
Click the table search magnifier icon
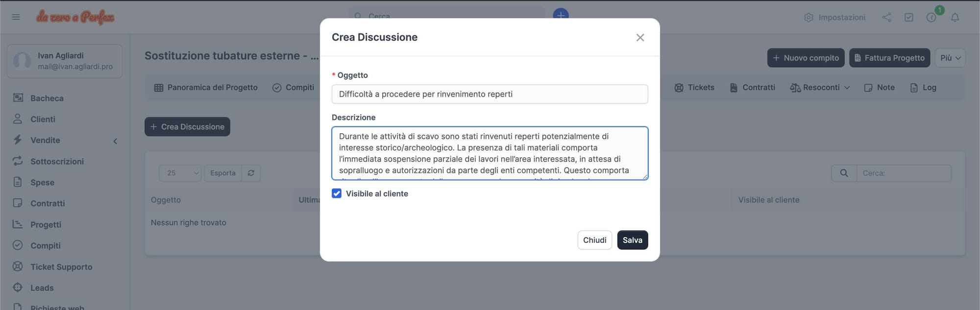(844, 173)
